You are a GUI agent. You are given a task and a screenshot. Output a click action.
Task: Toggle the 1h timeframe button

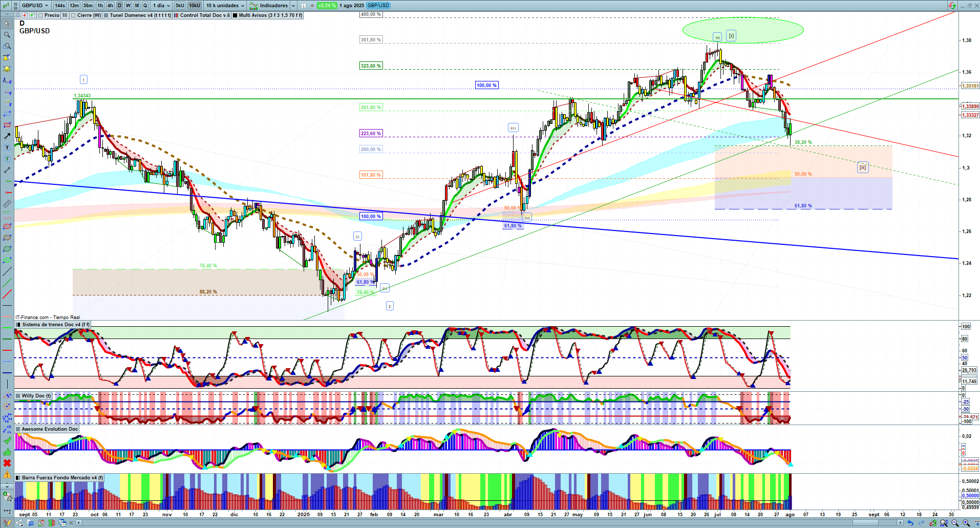pos(100,6)
